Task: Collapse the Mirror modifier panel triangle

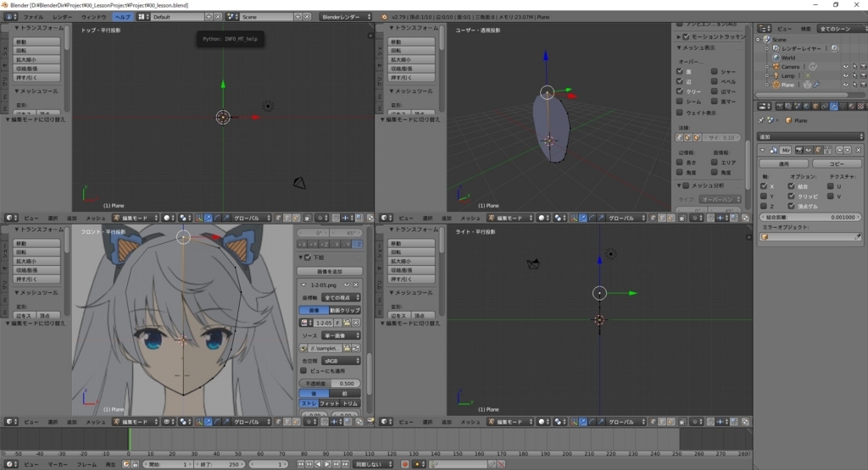Action: pos(762,150)
